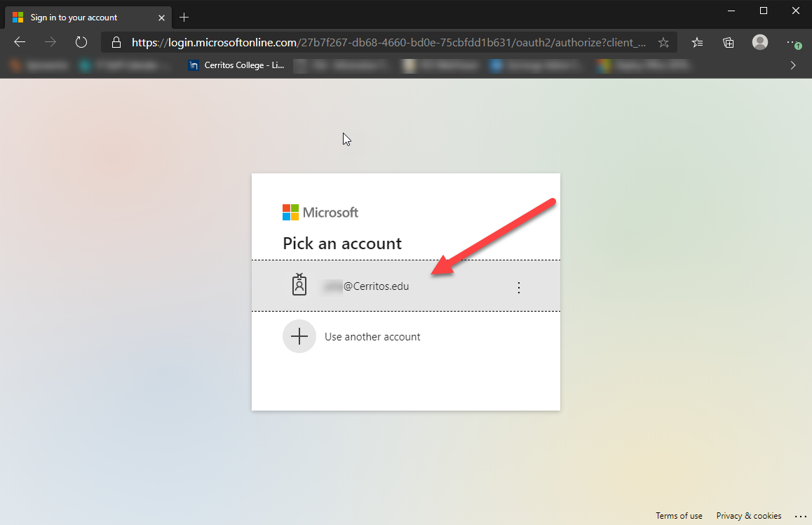The image size is (812, 525).
Task: Click the Microsoft logo
Action: [x=320, y=213]
